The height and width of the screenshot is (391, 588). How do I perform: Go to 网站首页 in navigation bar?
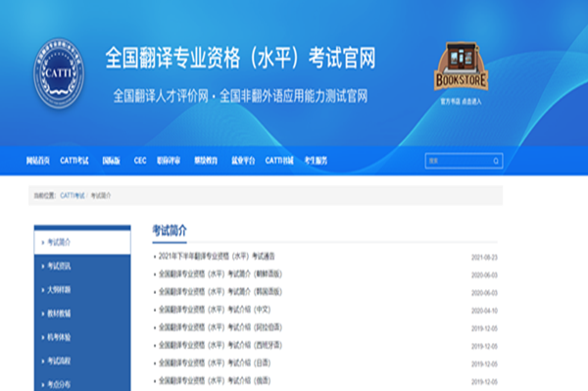[x=38, y=161]
